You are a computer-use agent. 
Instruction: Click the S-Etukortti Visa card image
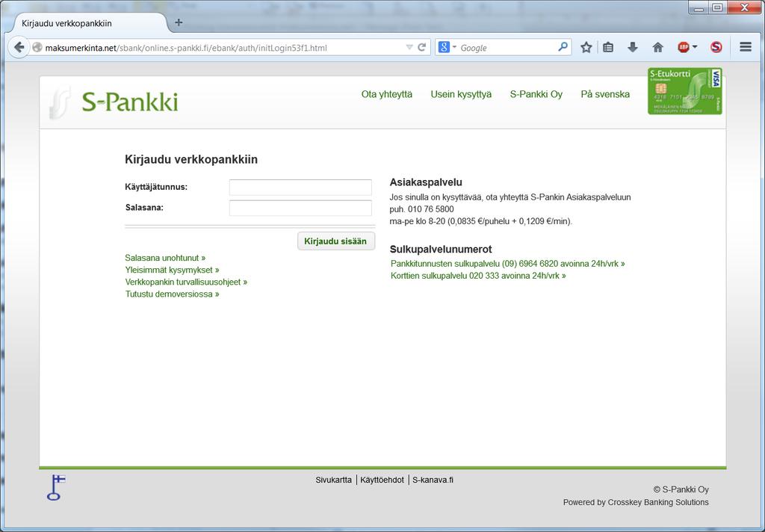pyautogui.click(x=685, y=91)
